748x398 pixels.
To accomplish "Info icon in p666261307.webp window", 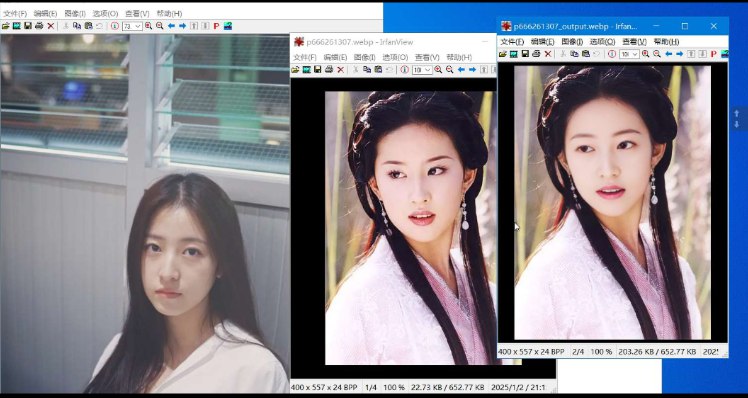I will [405, 70].
